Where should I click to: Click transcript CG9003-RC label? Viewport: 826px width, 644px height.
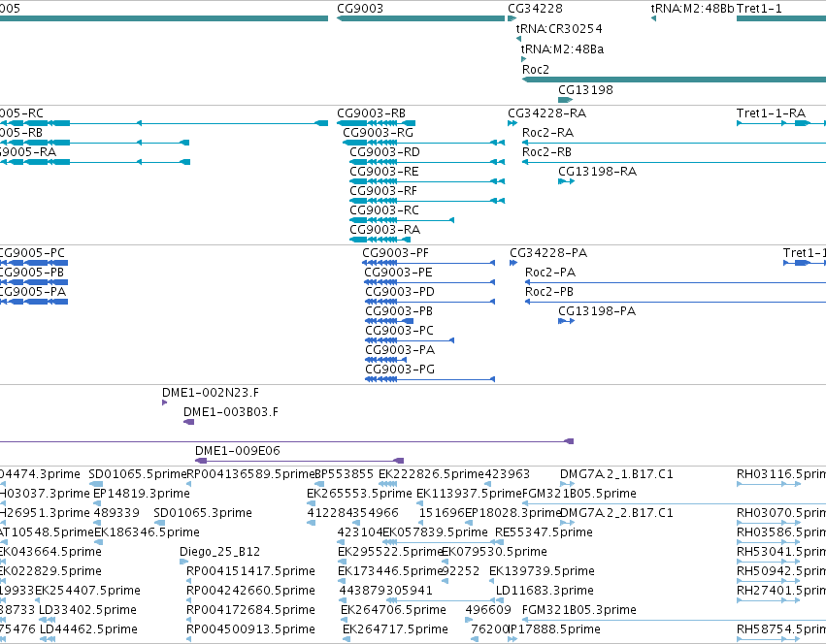384,210
